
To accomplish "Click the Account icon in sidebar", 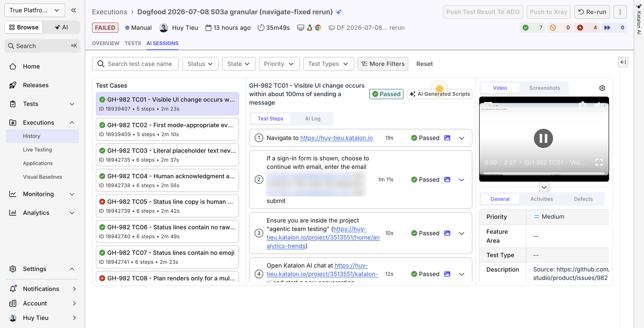I will tap(13, 303).
